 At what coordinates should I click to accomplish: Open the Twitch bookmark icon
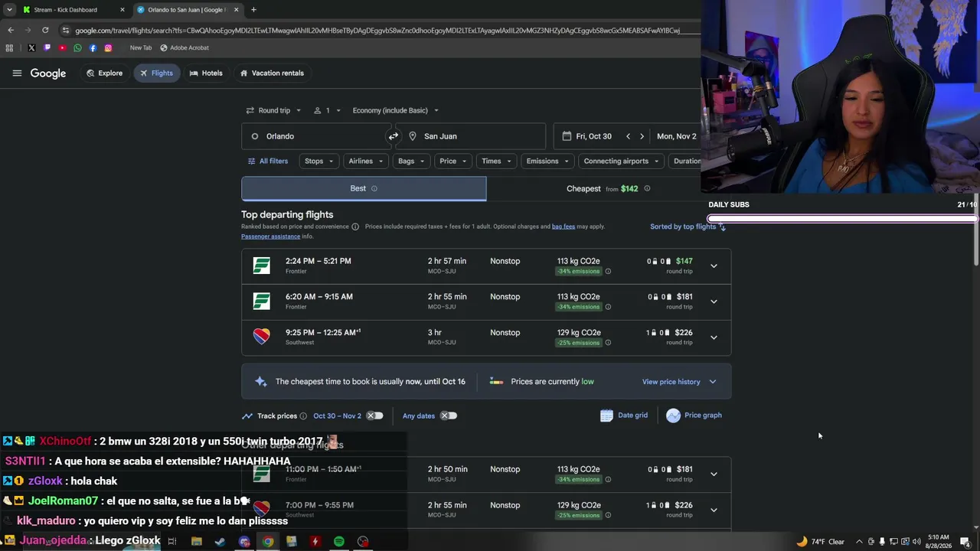47,48
